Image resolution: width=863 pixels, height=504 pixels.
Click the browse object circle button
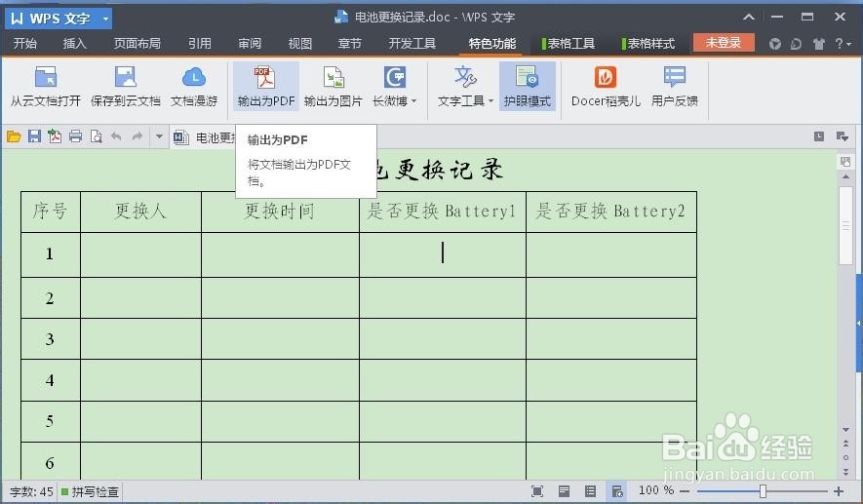point(846,458)
